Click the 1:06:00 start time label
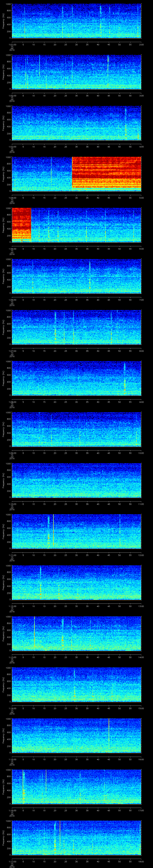The width and height of the screenshot is (153, 868). [12, 300]
